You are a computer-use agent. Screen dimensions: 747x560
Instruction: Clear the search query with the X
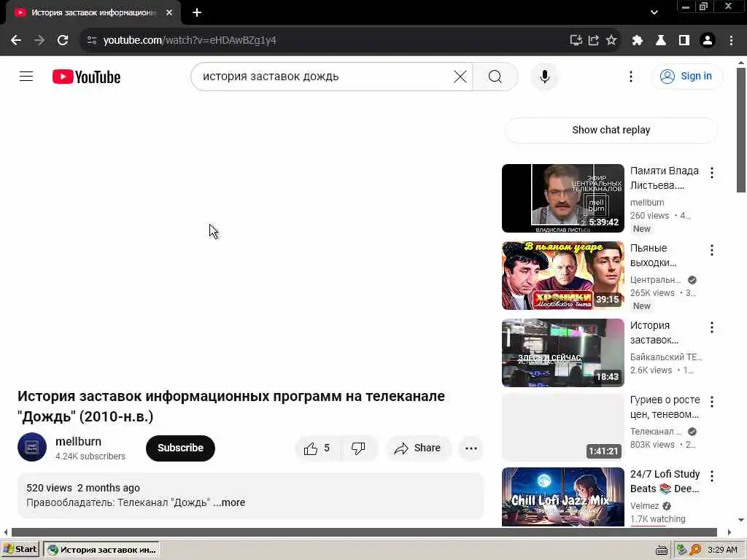click(460, 76)
